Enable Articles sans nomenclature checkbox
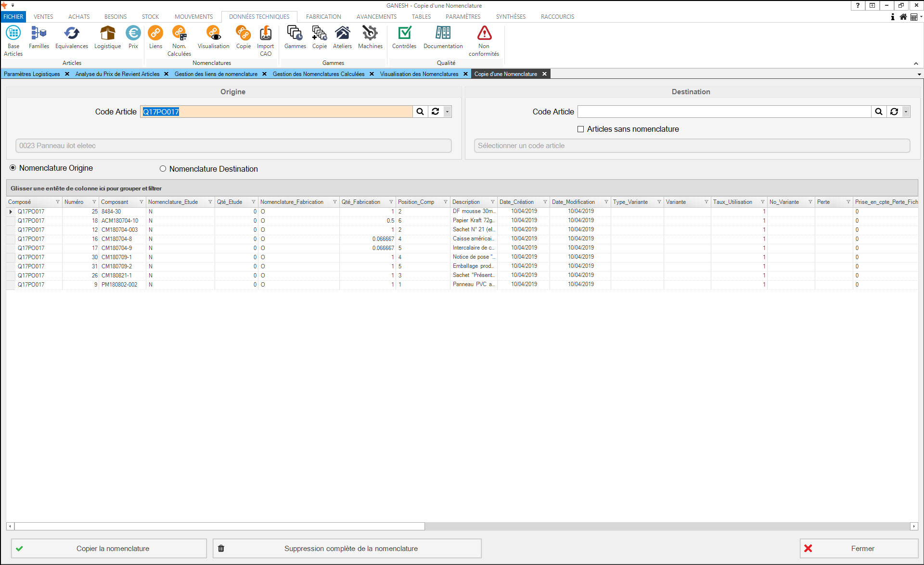 (580, 129)
